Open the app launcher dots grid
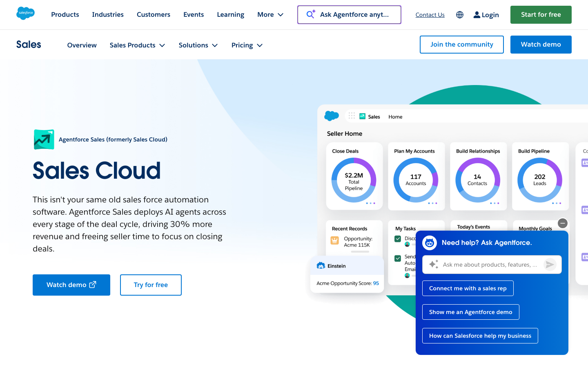 click(x=352, y=116)
